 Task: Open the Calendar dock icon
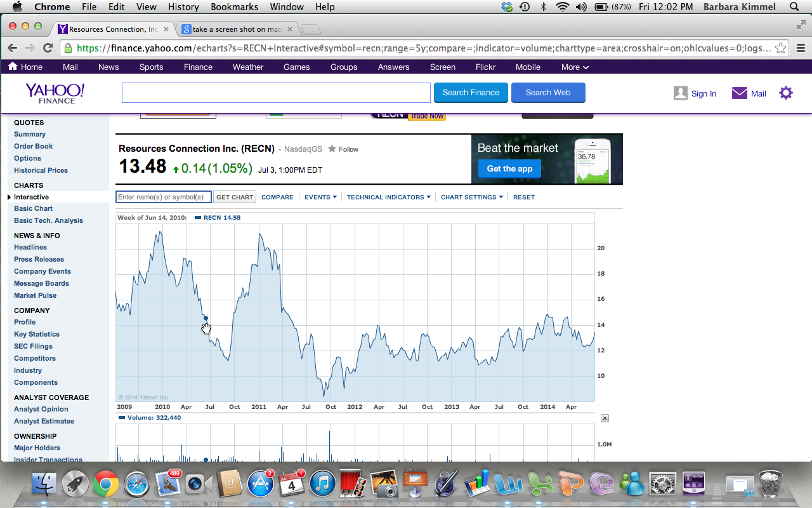pos(292,484)
